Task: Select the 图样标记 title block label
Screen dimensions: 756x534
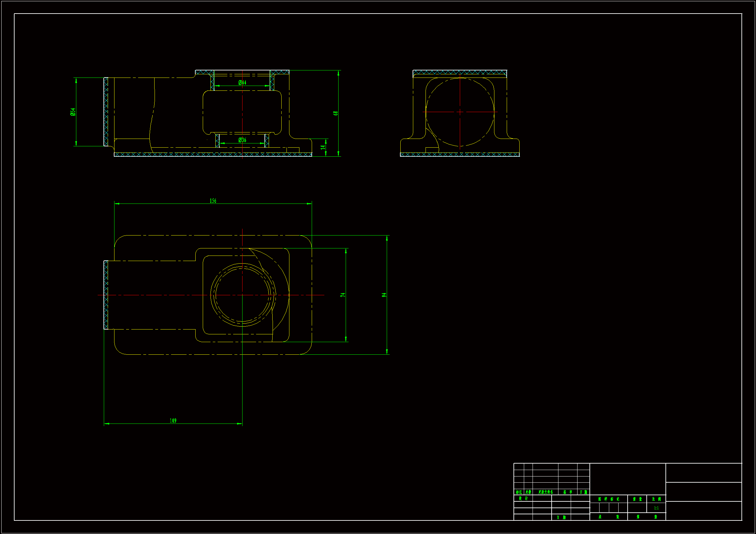Action: [609, 499]
